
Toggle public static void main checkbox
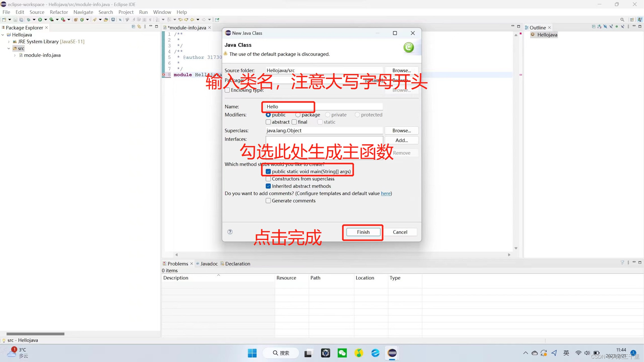coord(268,171)
